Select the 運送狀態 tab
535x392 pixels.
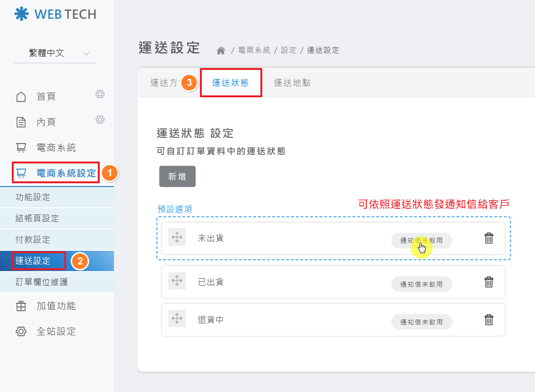(x=231, y=83)
